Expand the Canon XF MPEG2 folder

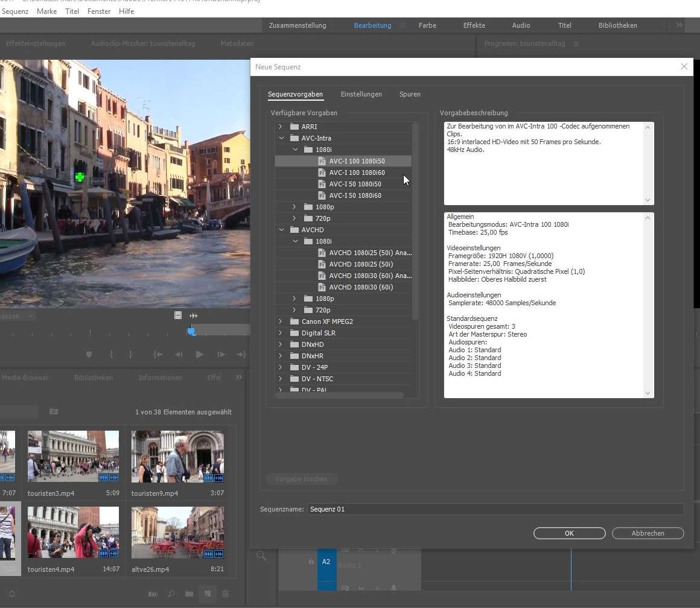(x=281, y=321)
